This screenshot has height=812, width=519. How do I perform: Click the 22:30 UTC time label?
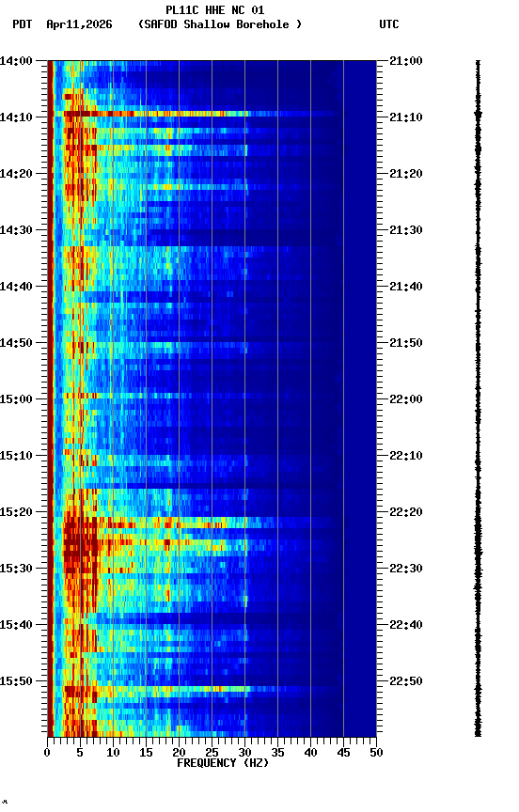coord(406,569)
